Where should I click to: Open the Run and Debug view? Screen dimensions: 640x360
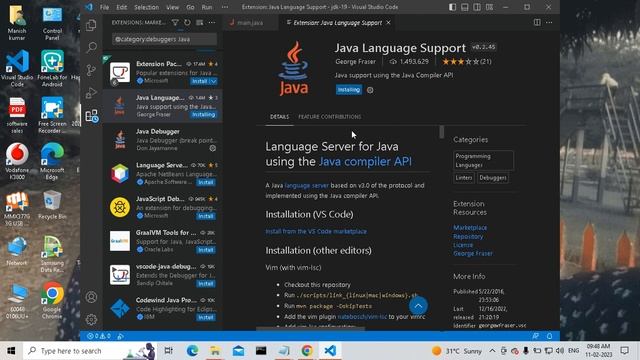[x=91, y=93]
